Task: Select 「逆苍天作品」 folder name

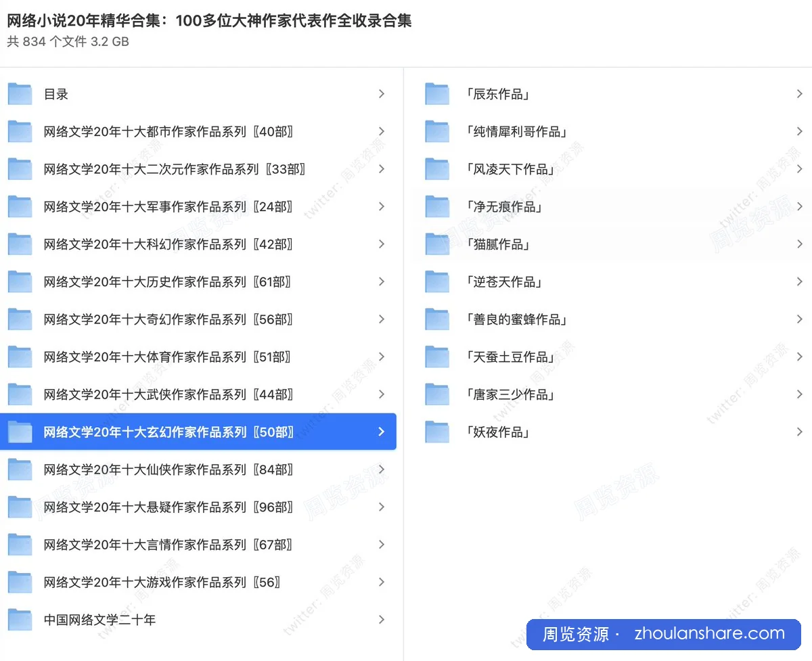Action: click(x=505, y=281)
